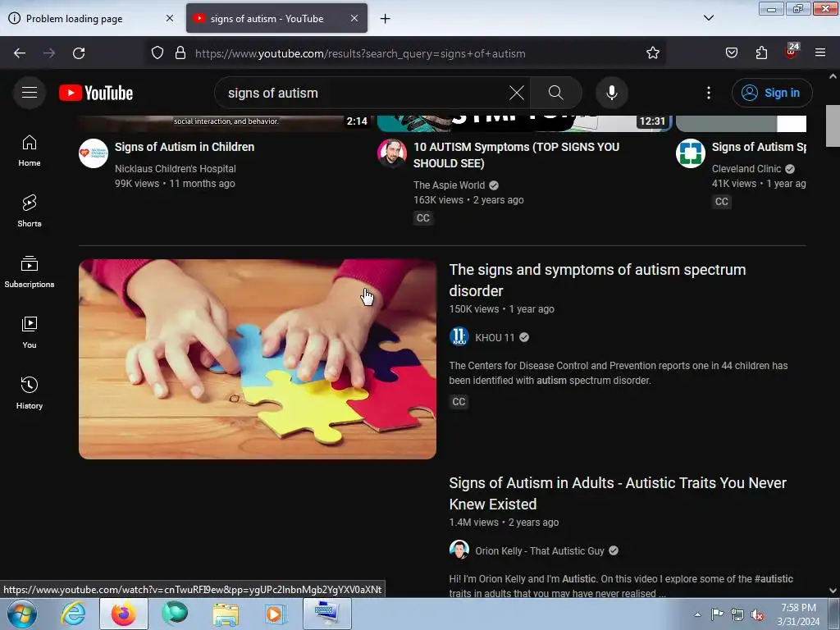Click the shield tracking protection icon
The height and width of the screenshot is (630, 840).
pos(157,53)
